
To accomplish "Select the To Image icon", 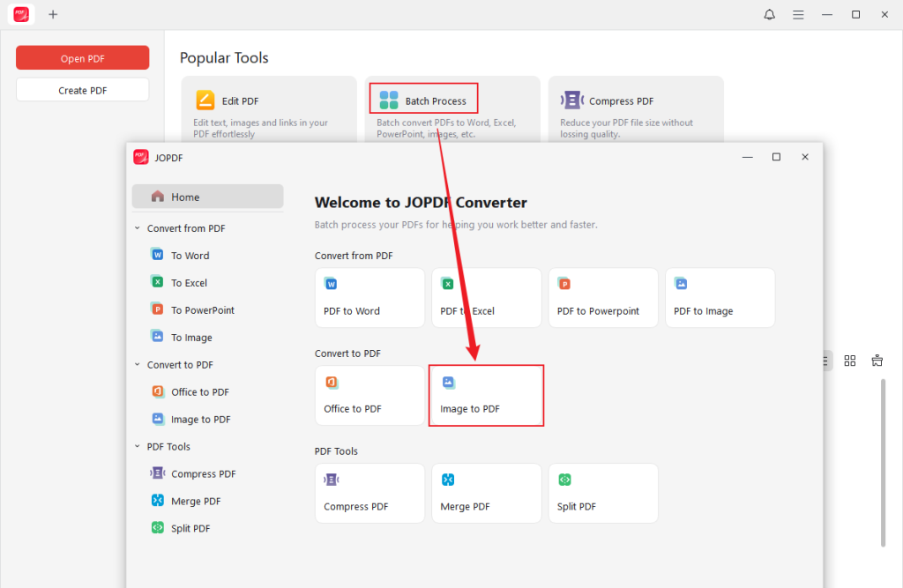I will click(x=160, y=337).
